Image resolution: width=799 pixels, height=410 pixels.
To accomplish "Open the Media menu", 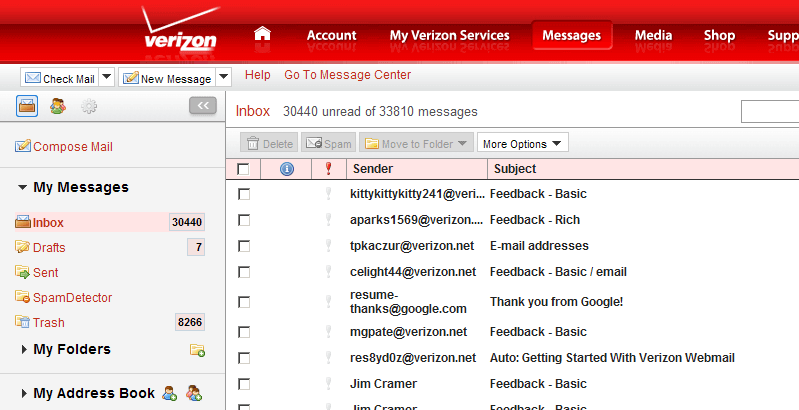I will 653,35.
